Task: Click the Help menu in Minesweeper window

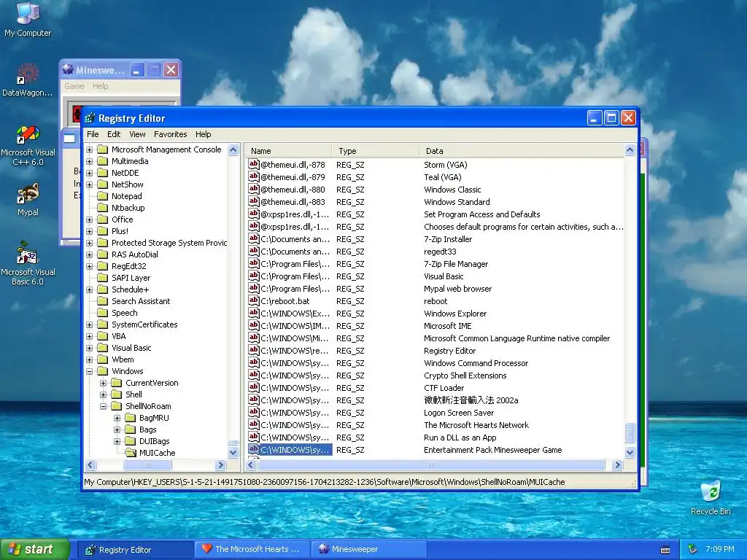Action: click(x=100, y=86)
